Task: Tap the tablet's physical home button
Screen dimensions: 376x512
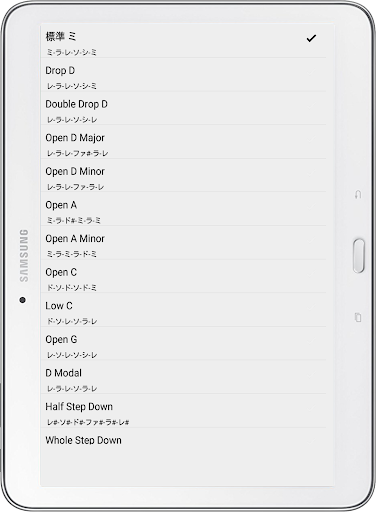Action: point(359,256)
